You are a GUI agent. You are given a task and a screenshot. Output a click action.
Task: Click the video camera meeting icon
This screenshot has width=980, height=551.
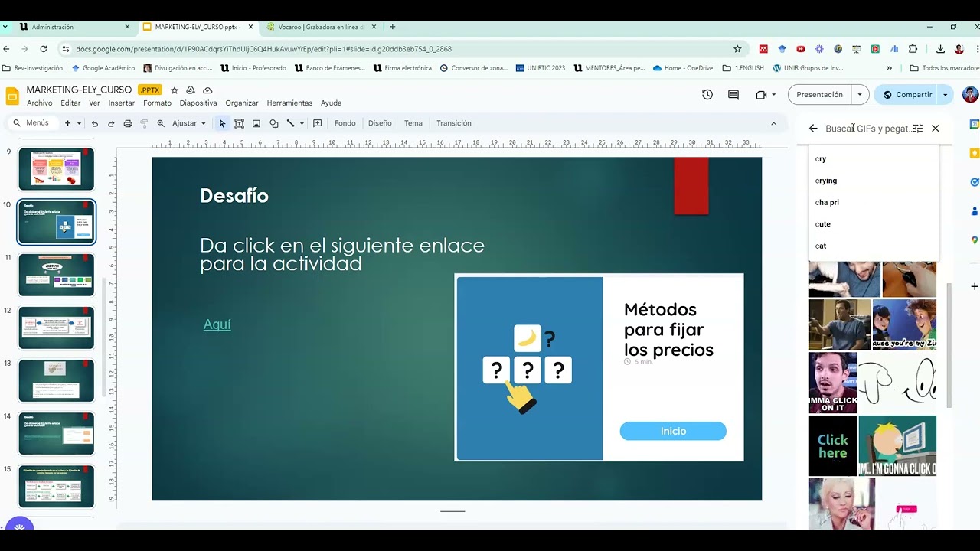click(761, 95)
